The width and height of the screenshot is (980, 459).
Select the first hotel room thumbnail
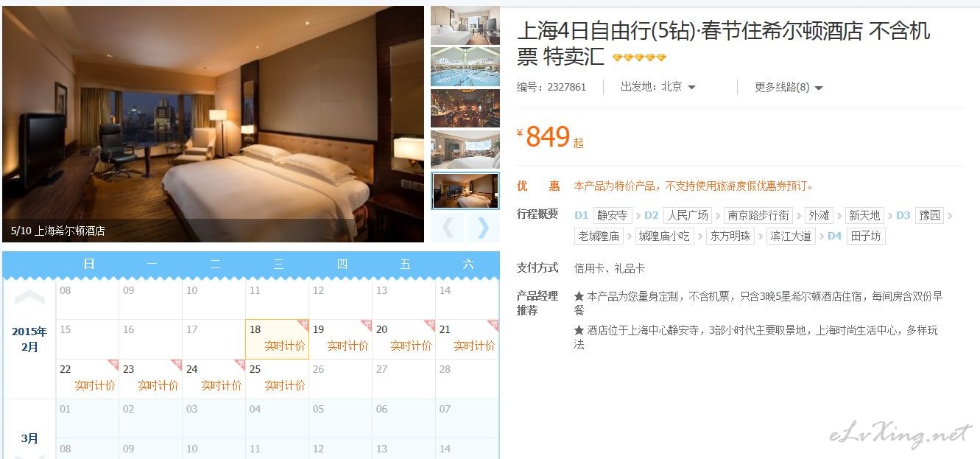[x=465, y=25]
